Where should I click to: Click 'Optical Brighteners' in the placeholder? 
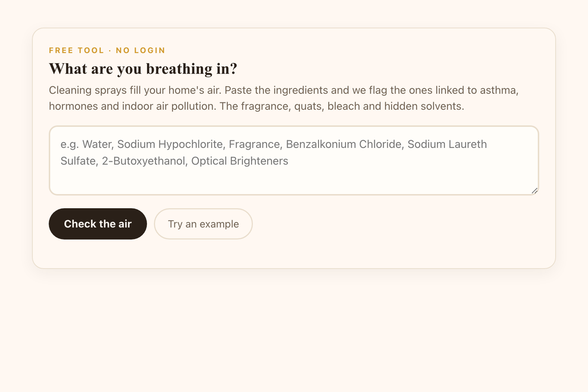coord(240,161)
